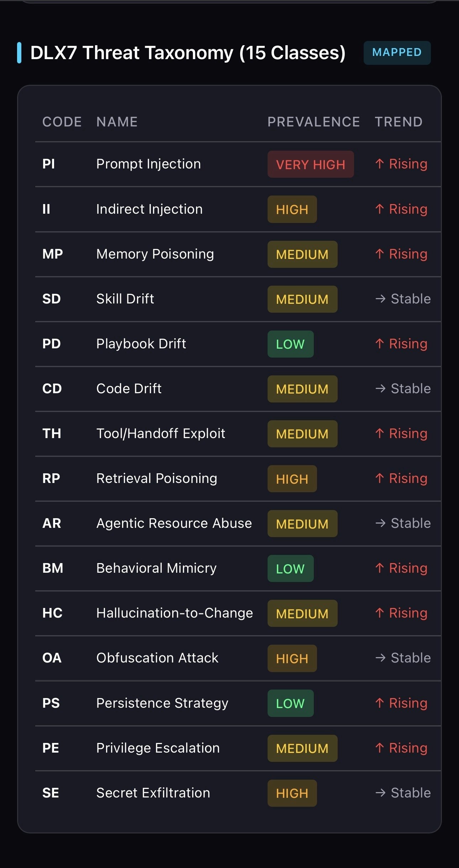The width and height of the screenshot is (459, 868).
Task: Toggle the MEDIUM prevalence badge for Memory Poisoning
Action: click(302, 254)
